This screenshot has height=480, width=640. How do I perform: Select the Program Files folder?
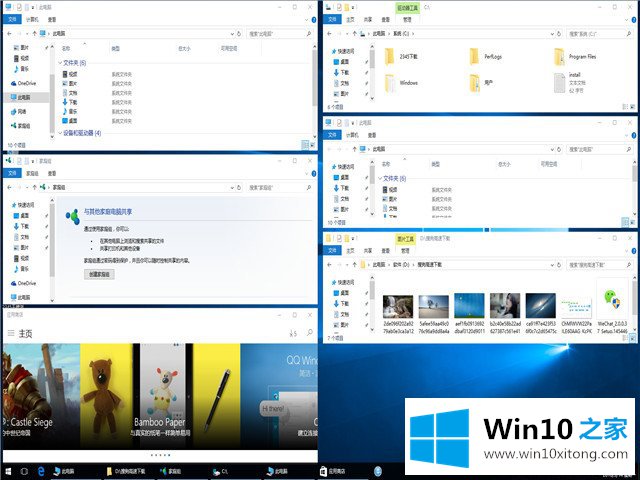pos(576,57)
